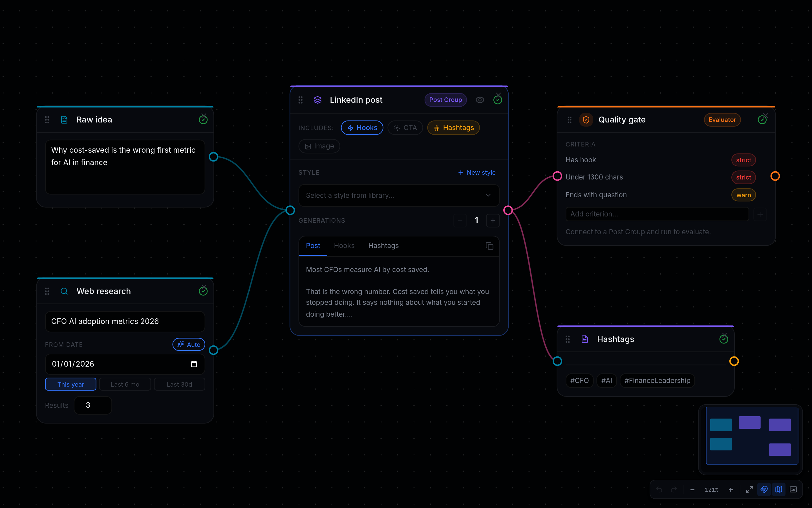Grab the Quality gate node drag handle

coord(570,120)
